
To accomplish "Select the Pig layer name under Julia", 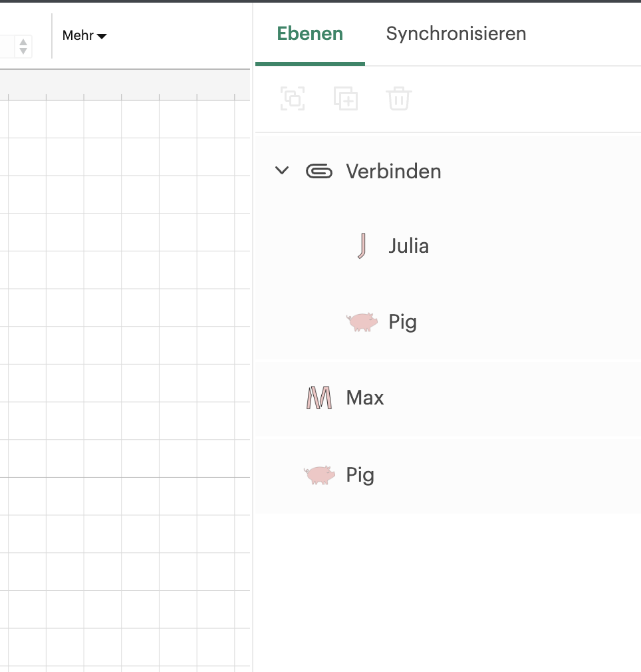I will click(x=402, y=323).
